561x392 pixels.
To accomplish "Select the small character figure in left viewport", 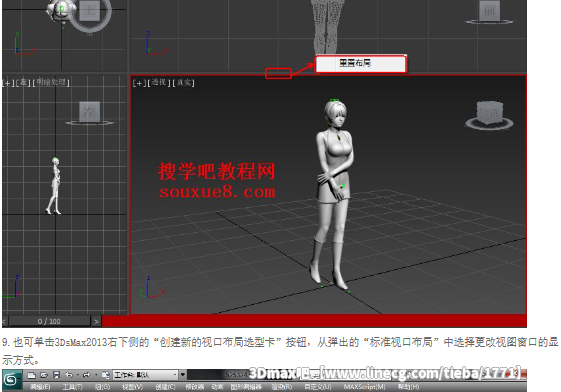I will (54, 185).
